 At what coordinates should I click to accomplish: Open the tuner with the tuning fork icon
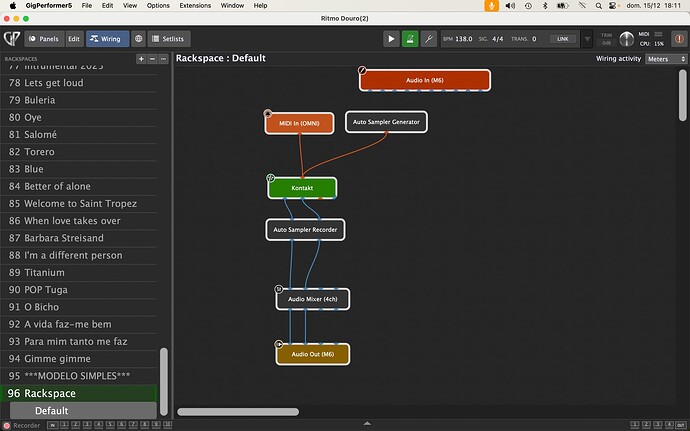pyautogui.click(x=429, y=39)
